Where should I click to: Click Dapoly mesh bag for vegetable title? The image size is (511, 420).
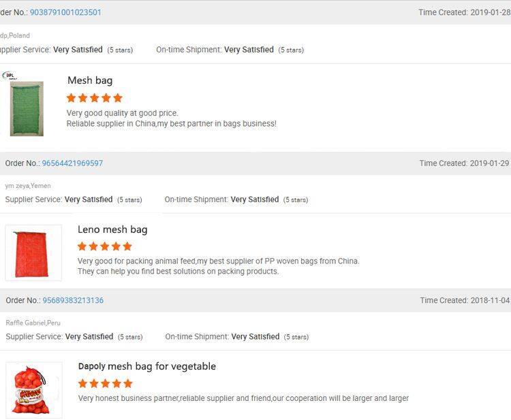tap(147, 366)
